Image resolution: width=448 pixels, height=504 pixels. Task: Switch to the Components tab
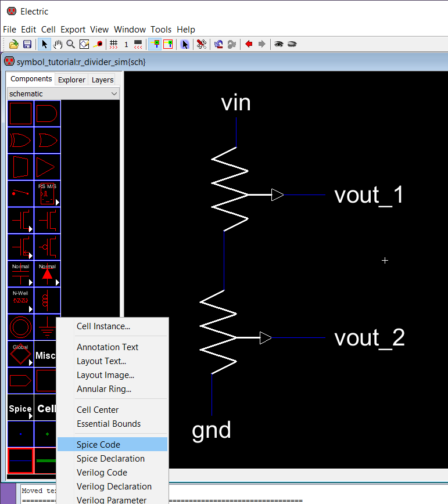click(x=31, y=79)
